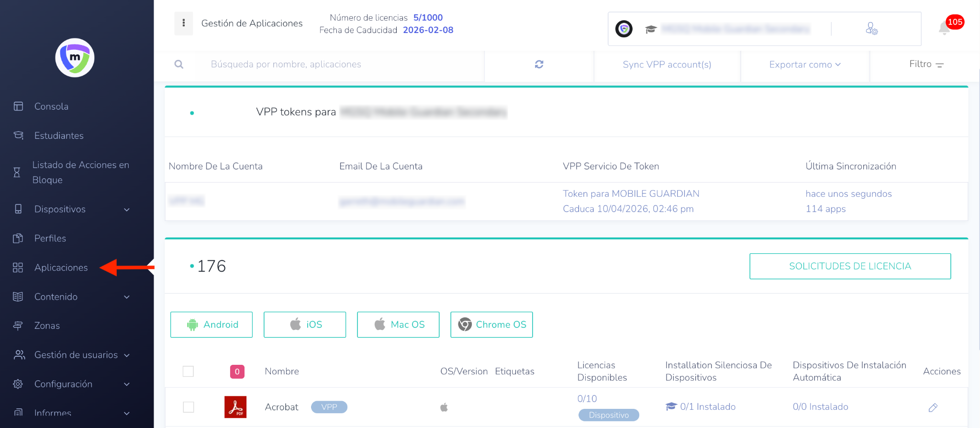The image size is (980, 428).
Task: Click the Acrobat PDF app icon
Action: click(235, 407)
